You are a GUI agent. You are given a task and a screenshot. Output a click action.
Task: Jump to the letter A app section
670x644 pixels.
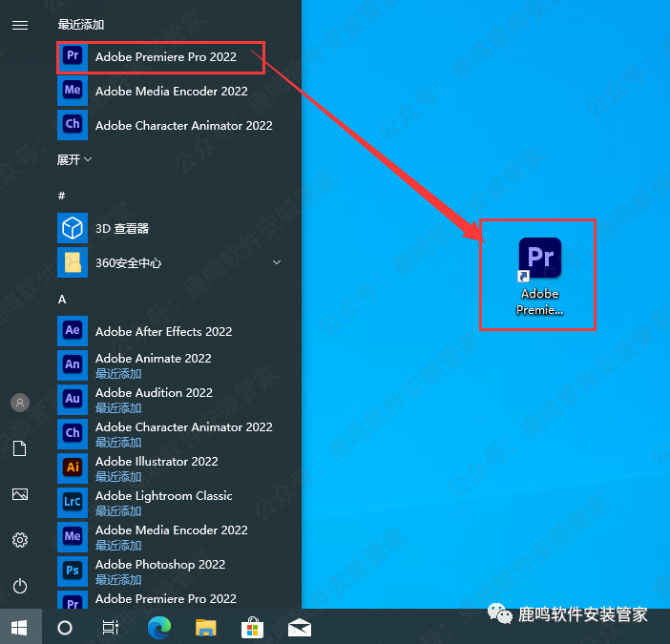click(x=62, y=300)
